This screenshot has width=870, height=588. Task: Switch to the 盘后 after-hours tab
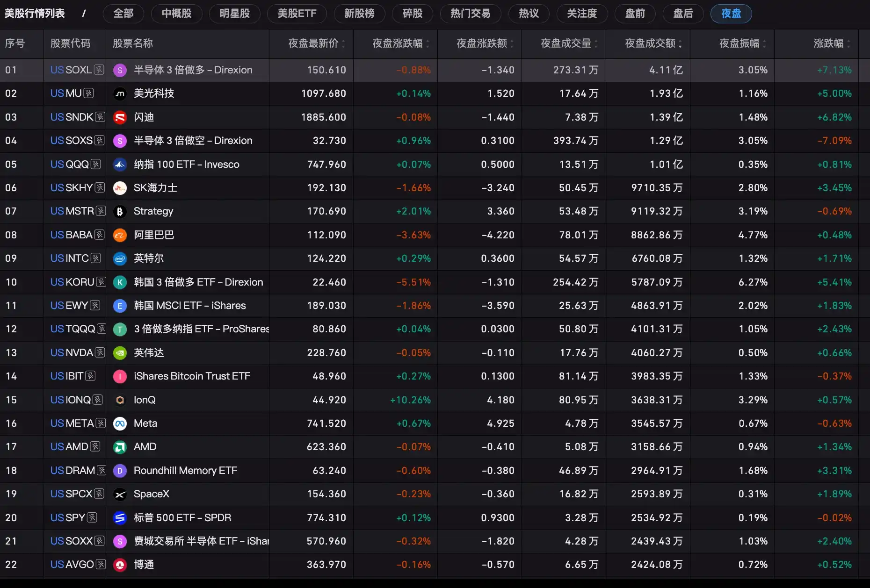tap(683, 14)
